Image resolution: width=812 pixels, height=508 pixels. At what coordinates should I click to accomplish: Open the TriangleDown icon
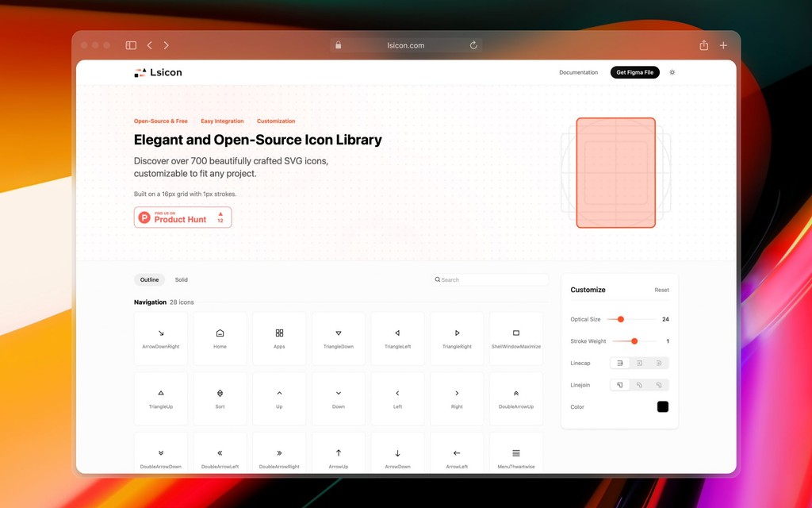coord(339,337)
